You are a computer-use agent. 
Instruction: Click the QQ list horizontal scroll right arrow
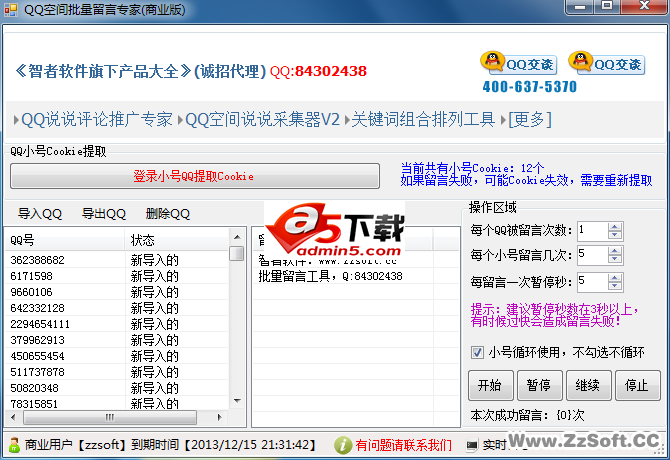(x=220, y=417)
